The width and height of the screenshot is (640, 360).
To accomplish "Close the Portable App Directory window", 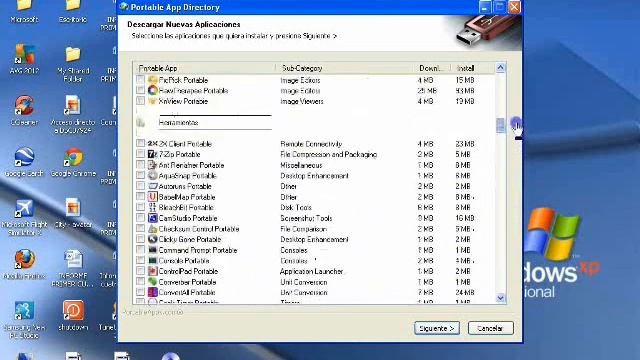I will coord(514,7).
